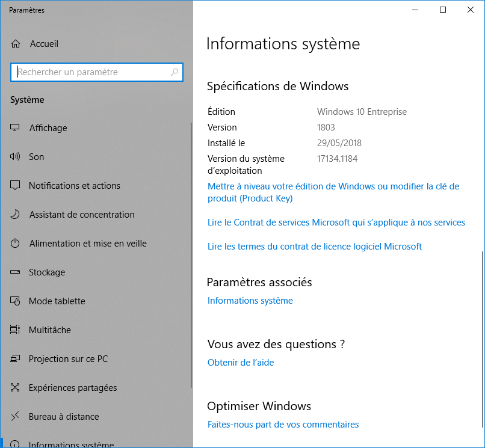
Task: Open contrat de licence logiciel Microsoft link
Action: tap(315, 247)
